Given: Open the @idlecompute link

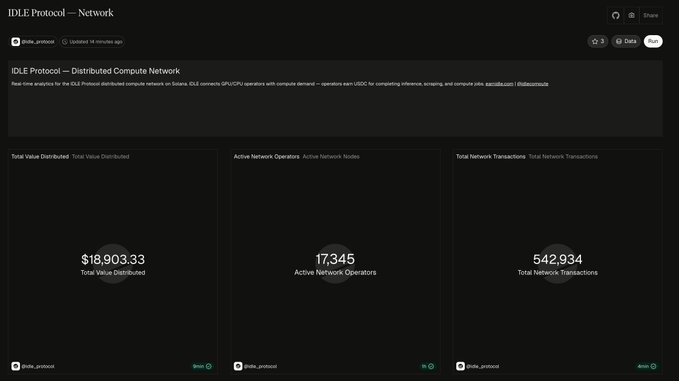Looking at the screenshot, I should (x=532, y=84).
